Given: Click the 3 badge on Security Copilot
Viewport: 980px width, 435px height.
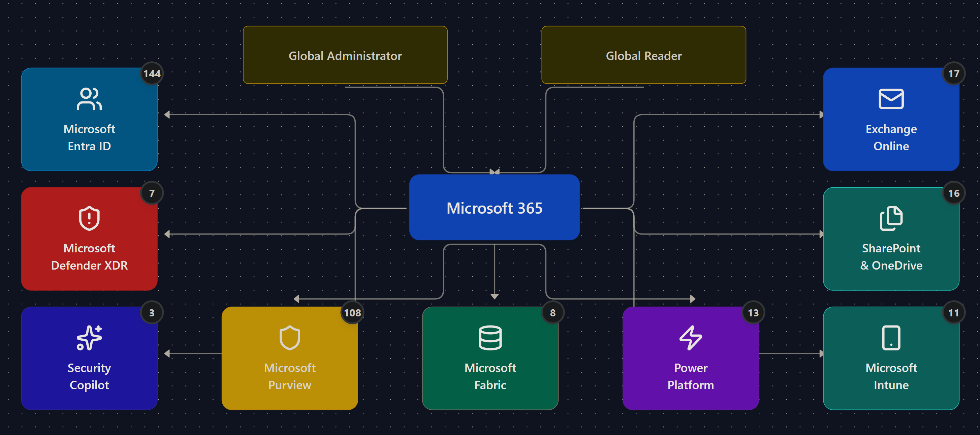Looking at the screenshot, I should pos(152,312).
